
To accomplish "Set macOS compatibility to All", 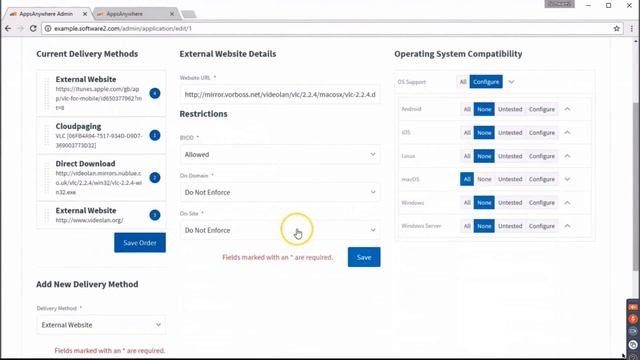I will [467, 179].
